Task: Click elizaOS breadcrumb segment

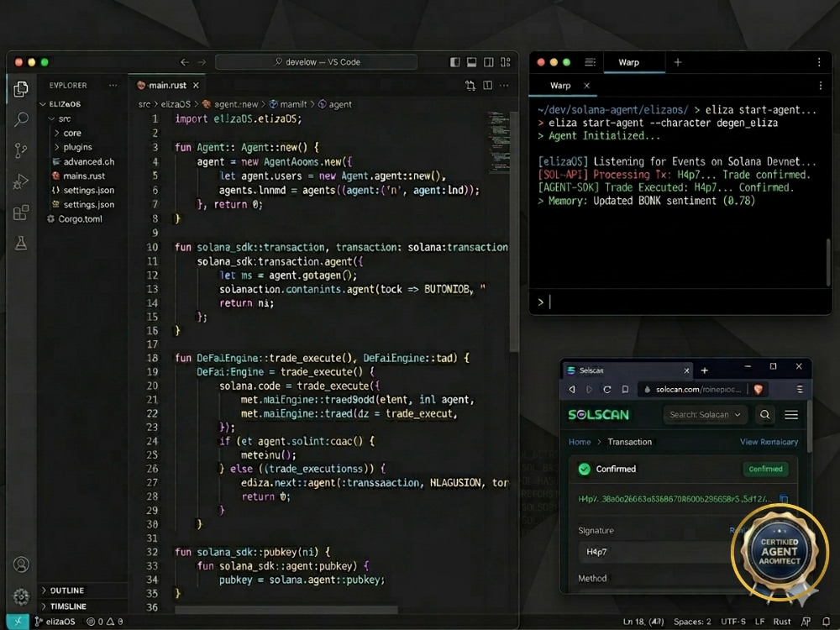Action: pos(176,104)
